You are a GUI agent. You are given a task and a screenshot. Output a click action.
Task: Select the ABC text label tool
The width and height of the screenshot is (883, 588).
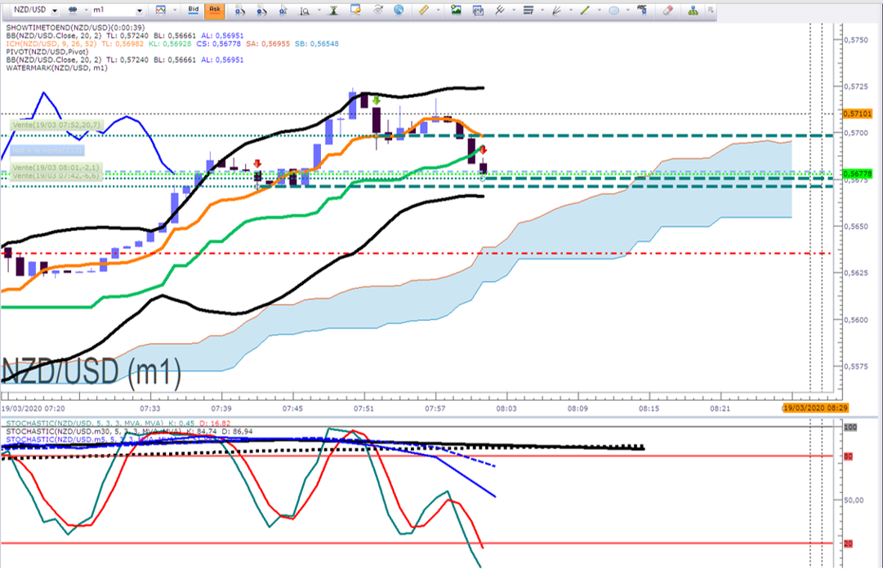(x=642, y=10)
